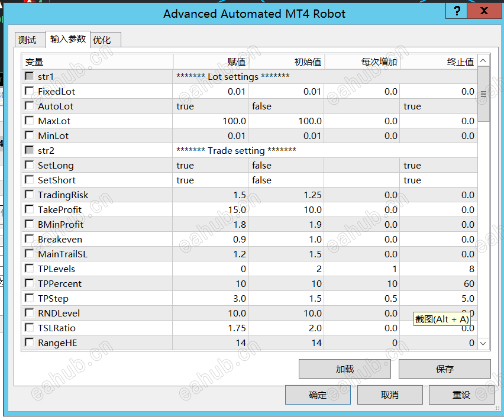Select RangeHE value cell 14

(211, 343)
